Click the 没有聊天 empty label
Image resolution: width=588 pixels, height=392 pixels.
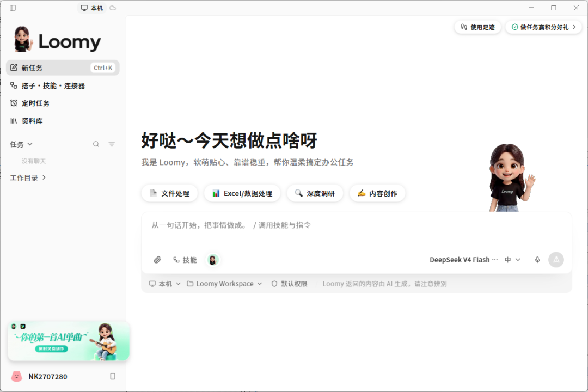(34, 161)
